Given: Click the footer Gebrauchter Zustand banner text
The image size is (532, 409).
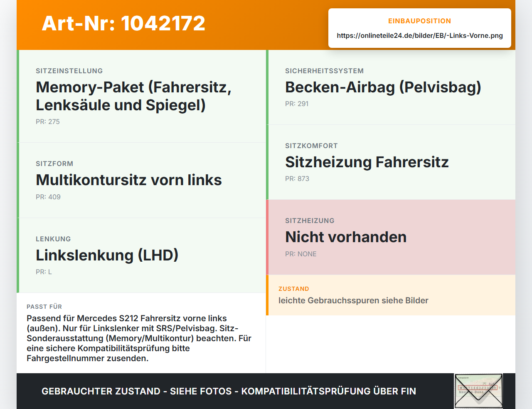Looking at the screenshot, I should pyautogui.click(x=229, y=391).
